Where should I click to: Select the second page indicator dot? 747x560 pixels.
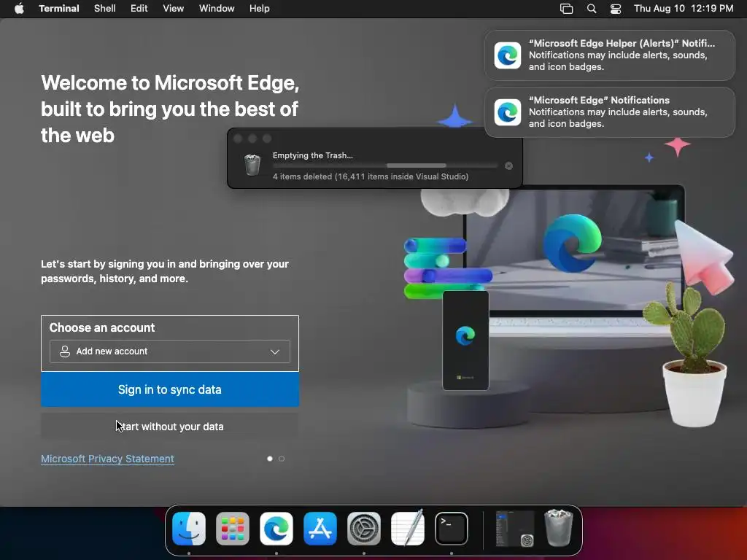click(282, 459)
